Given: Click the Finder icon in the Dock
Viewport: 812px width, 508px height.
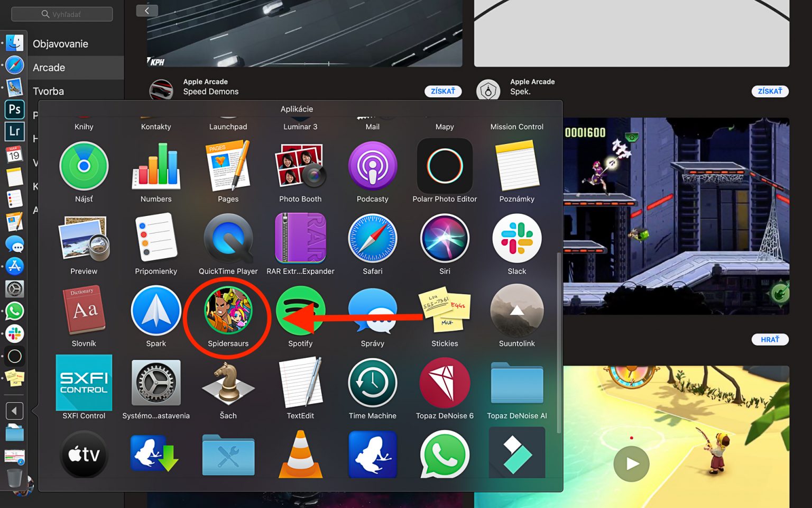Looking at the screenshot, I should 14,42.
